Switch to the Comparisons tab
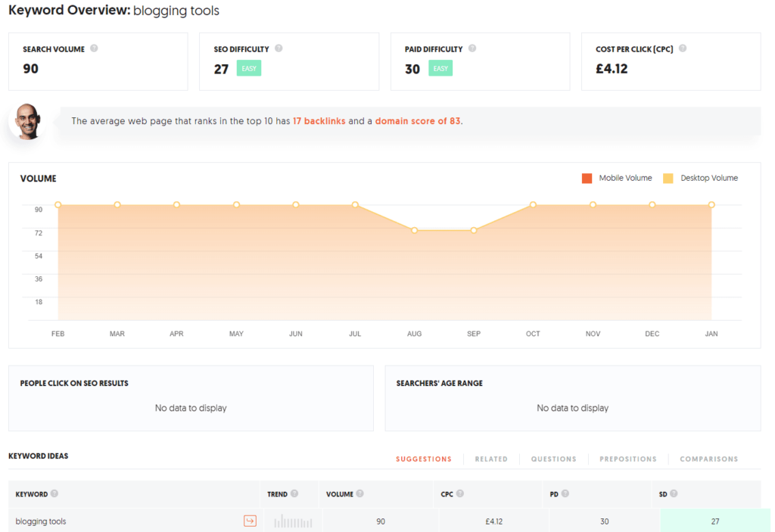Screen dimensions: 775x532 click(708, 459)
